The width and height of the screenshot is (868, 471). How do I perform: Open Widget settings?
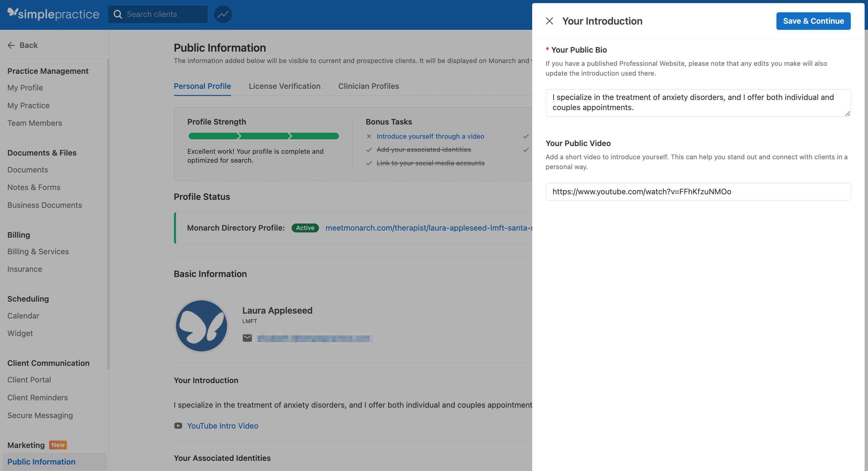20,333
